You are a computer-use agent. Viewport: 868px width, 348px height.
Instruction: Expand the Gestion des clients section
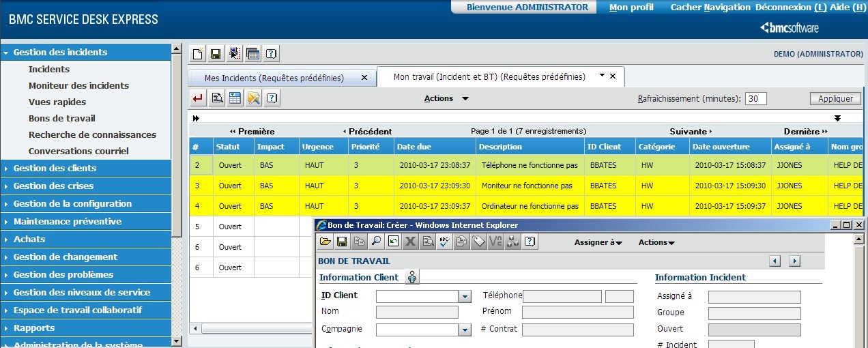[x=86, y=168]
